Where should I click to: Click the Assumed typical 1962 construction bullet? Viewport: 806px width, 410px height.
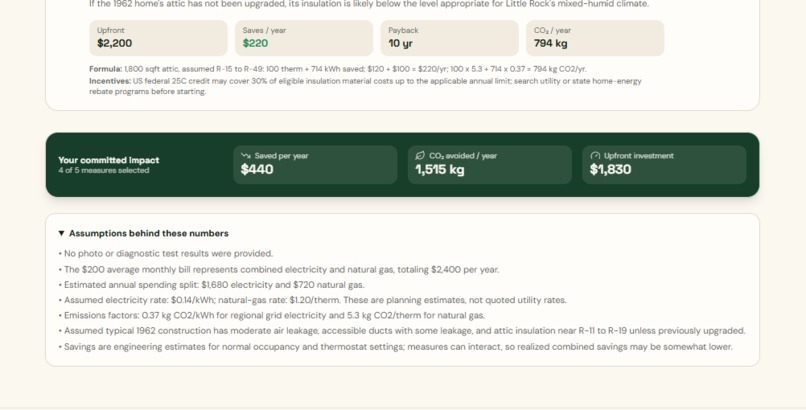point(402,331)
